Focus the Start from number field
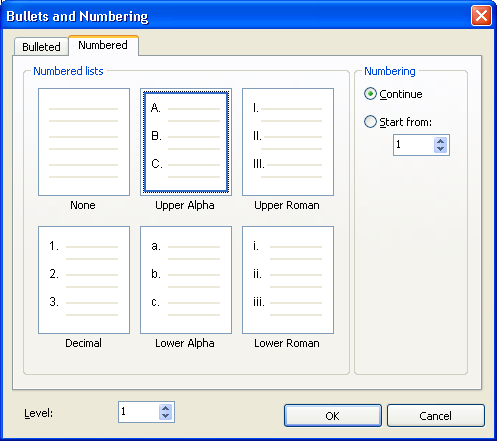Image resolution: width=497 pixels, height=441 pixels. [x=414, y=145]
